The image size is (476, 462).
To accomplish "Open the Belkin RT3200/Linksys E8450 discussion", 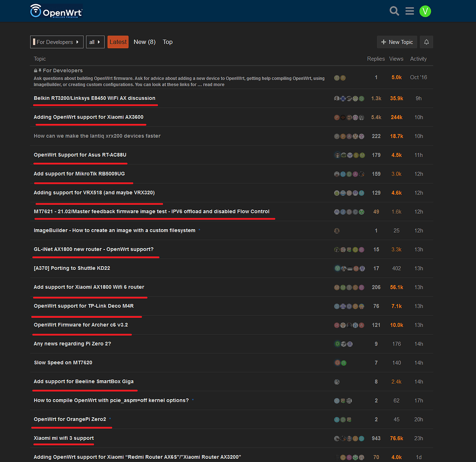I will point(95,98).
